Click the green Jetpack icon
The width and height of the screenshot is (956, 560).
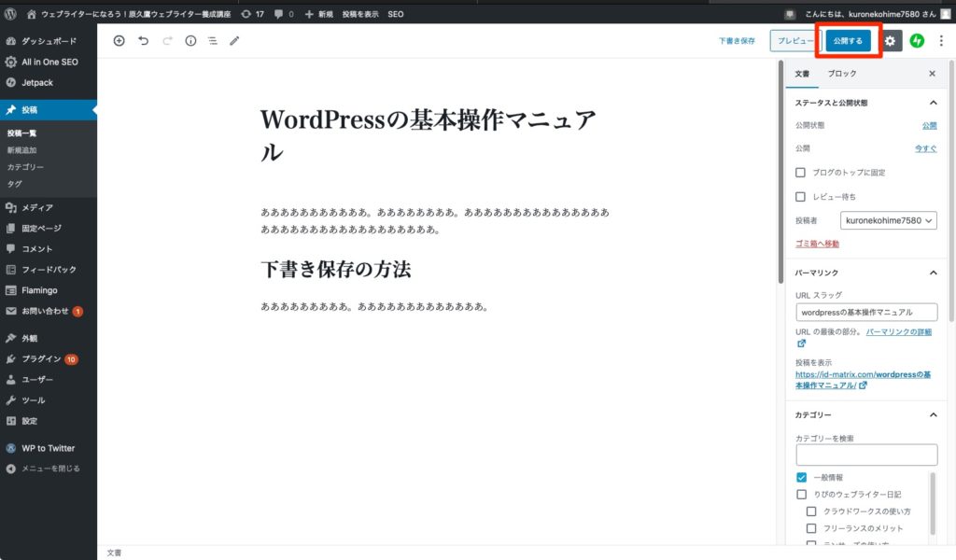(x=917, y=41)
